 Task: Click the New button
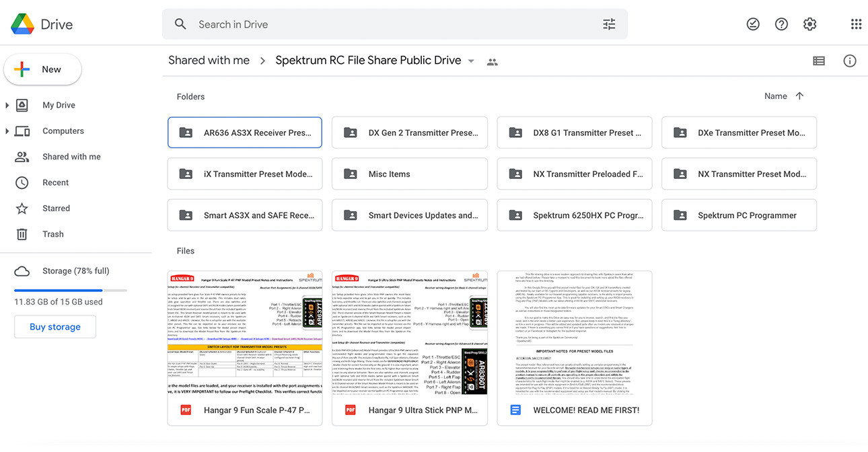pyautogui.click(x=43, y=69)
